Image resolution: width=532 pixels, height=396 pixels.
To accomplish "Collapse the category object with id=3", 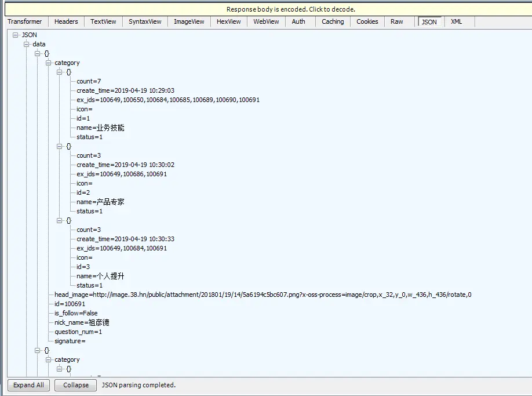I will pos(59,220).
